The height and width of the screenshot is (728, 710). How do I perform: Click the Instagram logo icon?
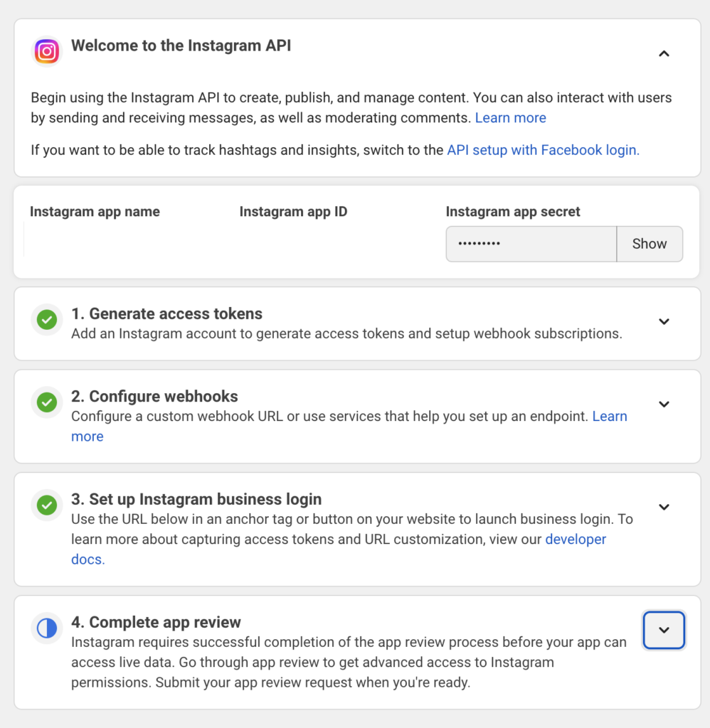pyautogui.click(x=46, y=51)
